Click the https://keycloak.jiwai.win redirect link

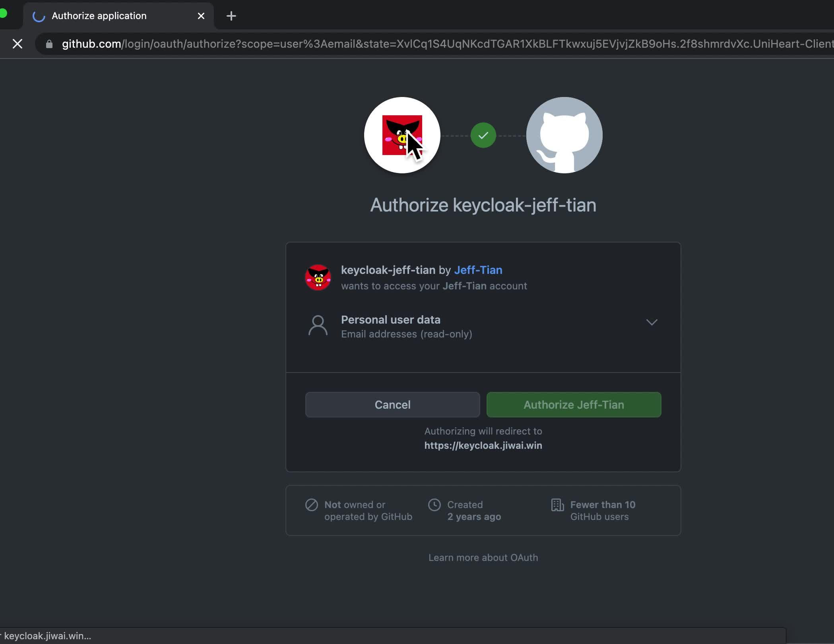click(x=483, y=445)
